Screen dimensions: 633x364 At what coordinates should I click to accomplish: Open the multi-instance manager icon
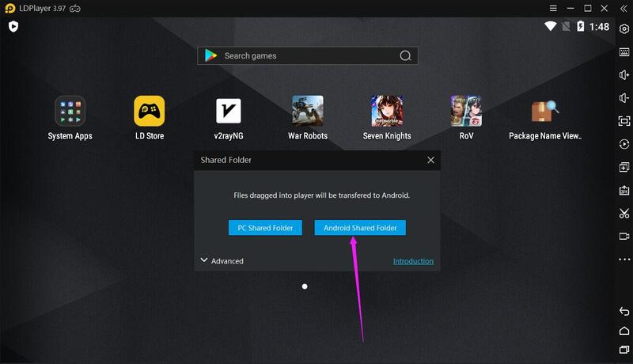[x=624, y=167]
